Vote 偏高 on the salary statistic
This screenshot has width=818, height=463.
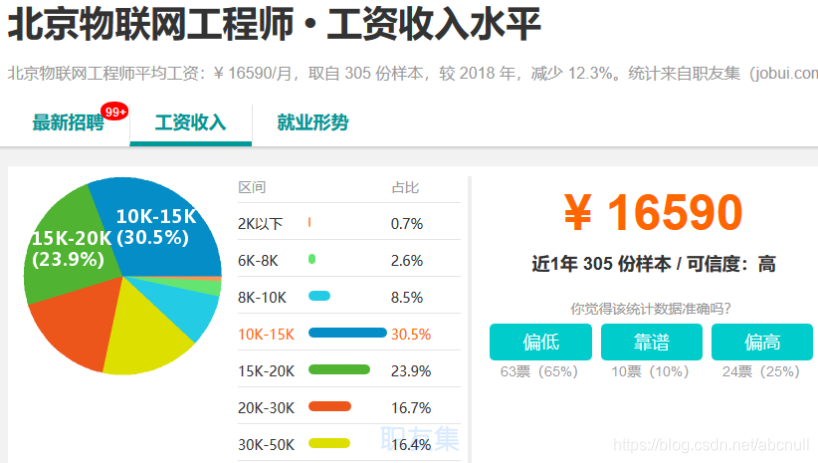(x=762, y=342)
